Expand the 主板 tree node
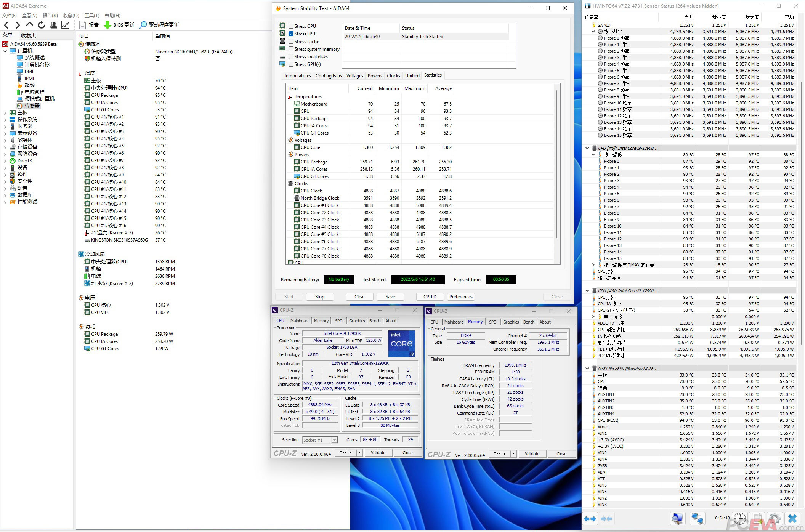The width and height of the screenshot is (805, 532). pos(5,113)
